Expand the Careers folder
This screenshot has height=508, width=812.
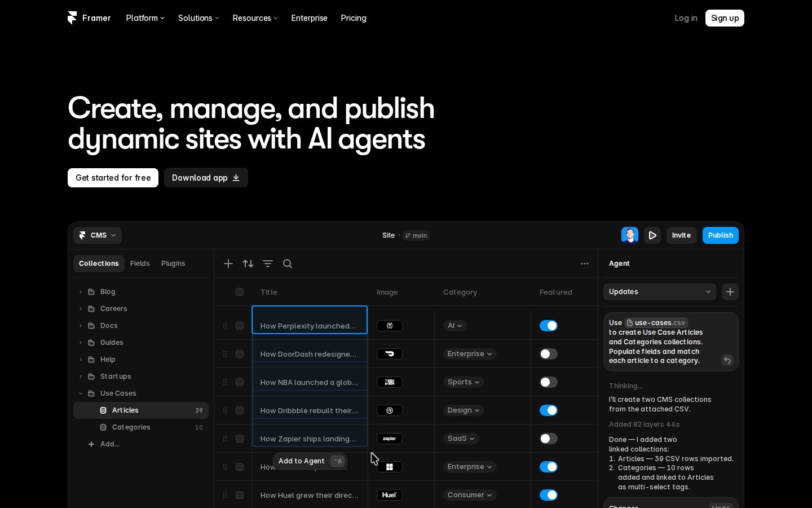coord(81,309)
